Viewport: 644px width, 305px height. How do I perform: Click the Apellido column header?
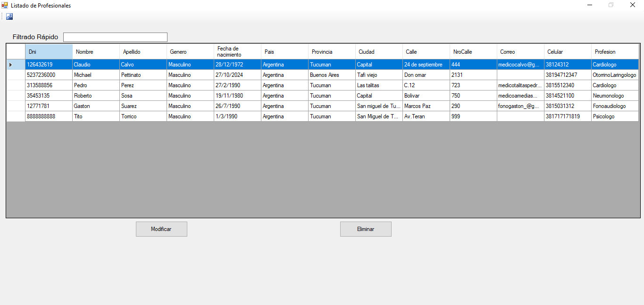(x=143, y=52)
